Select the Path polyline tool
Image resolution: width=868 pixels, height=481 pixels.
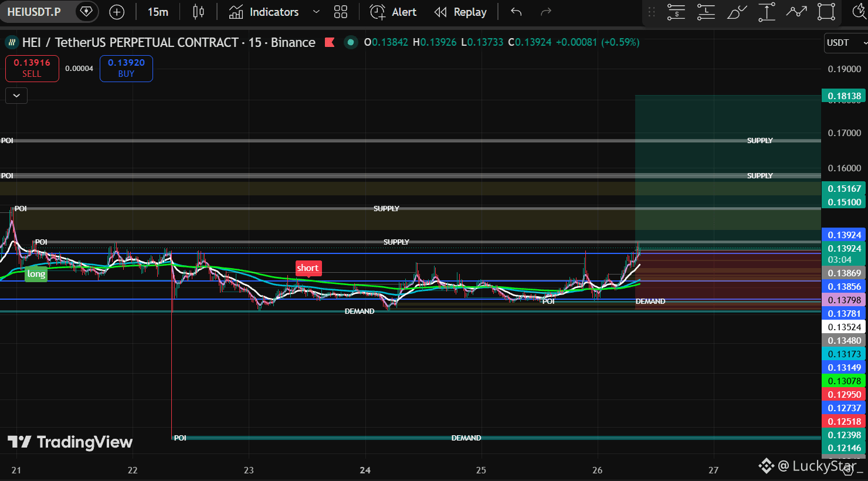796,12
